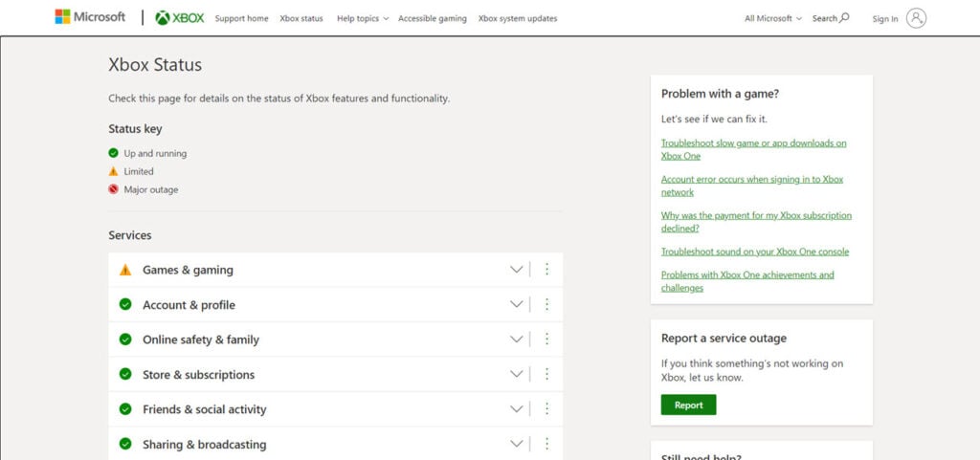Open Troubleshoot sound on Xbox One console link

[x=755, y=252]
